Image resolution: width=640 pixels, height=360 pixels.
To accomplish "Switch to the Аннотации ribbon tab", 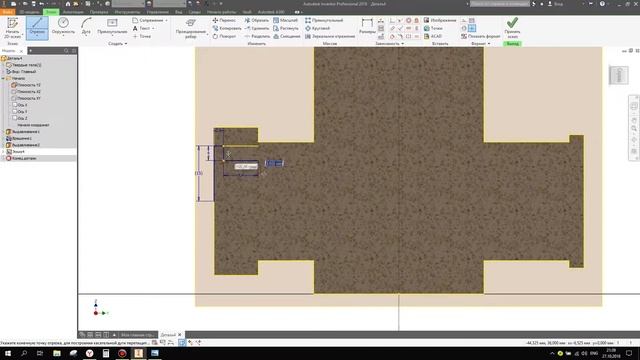I will (73, 12).
